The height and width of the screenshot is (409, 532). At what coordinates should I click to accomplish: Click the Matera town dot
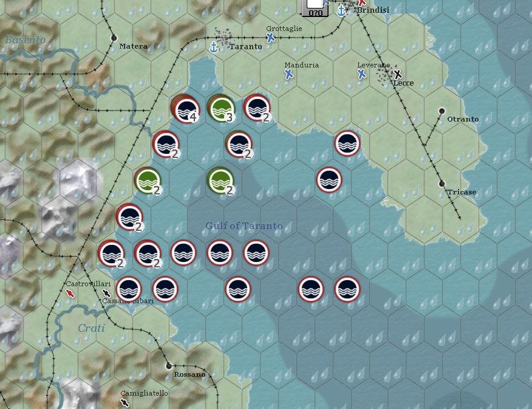[x=114, y=38]
